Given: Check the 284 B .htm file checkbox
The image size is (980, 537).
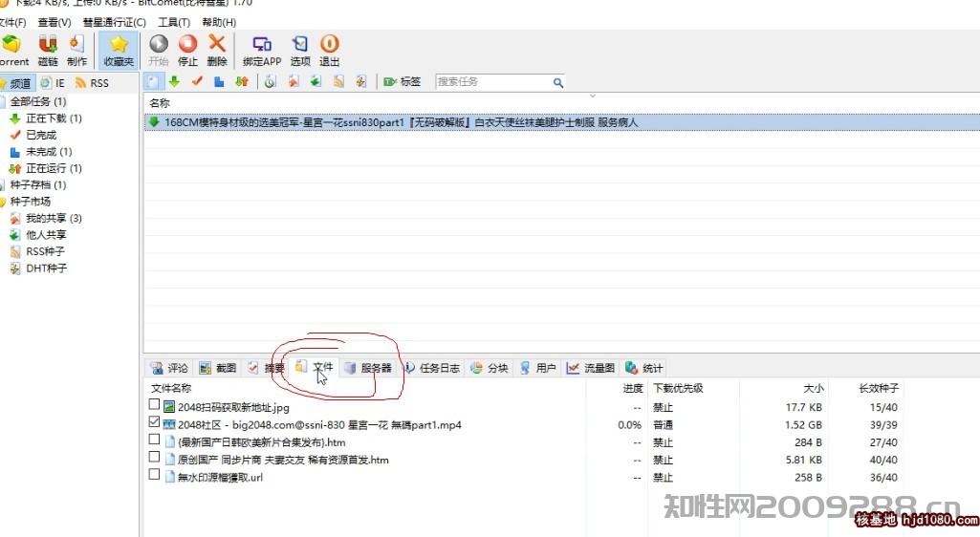Looking at the screenshot, I should [154, 440].
